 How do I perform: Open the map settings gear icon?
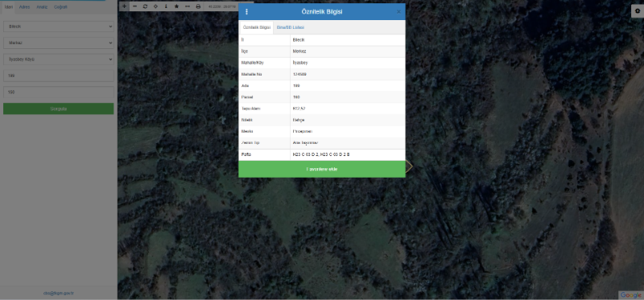click(x=638, y=11)
